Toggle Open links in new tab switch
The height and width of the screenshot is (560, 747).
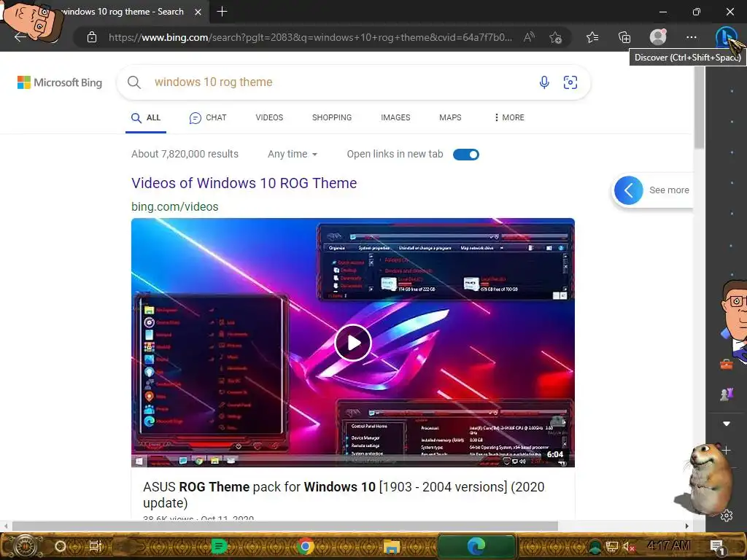[466, 155]
